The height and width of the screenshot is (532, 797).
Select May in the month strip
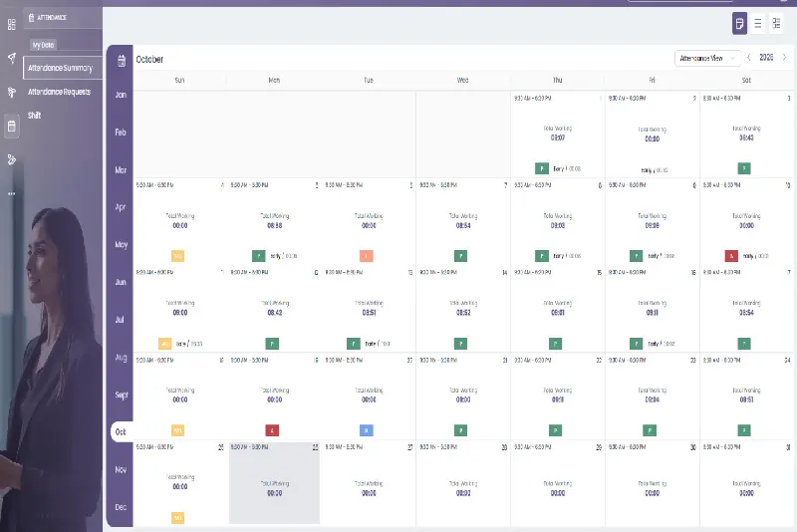121,244
